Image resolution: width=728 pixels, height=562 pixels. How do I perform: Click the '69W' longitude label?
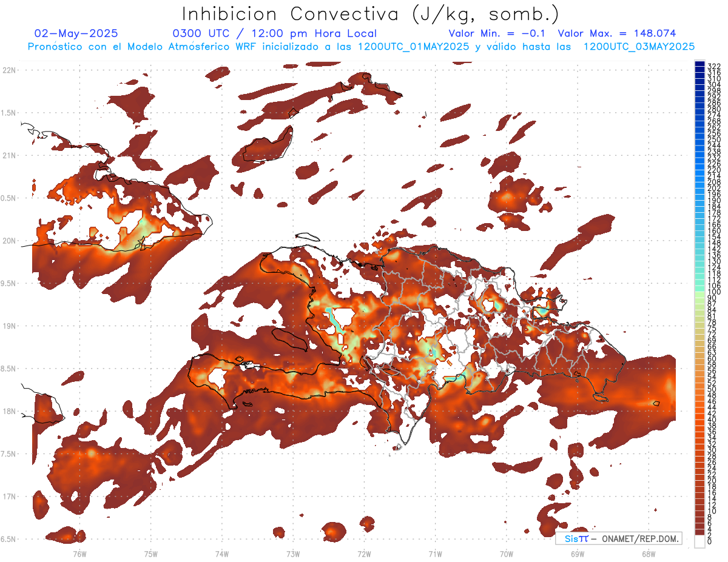pyautogui.click(x=578, y=554)
